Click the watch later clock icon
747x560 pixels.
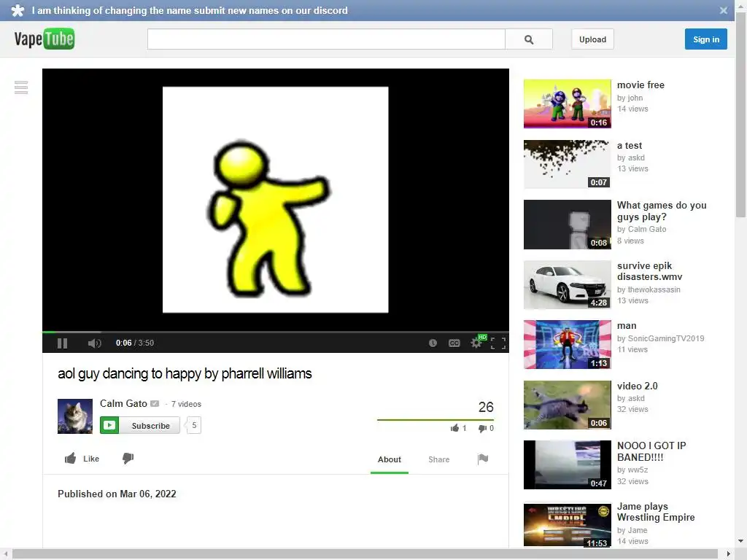433,343
